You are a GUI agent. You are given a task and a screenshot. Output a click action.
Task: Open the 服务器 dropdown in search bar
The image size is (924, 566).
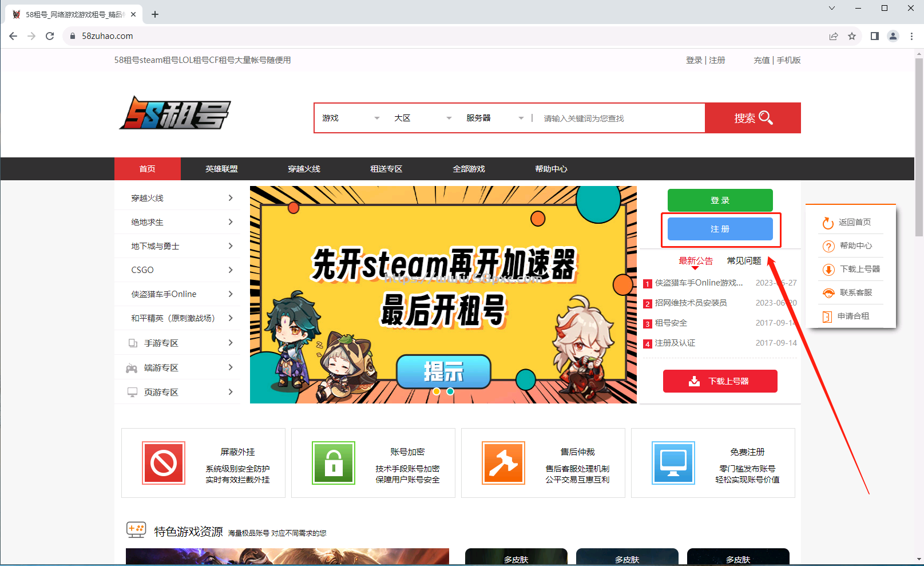click(x=495, y=118)
